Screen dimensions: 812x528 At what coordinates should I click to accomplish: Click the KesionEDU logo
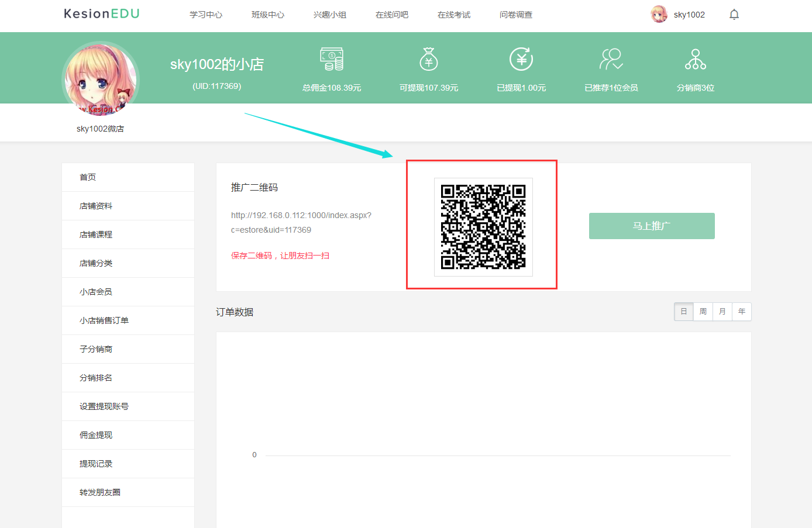coord(101,13)
